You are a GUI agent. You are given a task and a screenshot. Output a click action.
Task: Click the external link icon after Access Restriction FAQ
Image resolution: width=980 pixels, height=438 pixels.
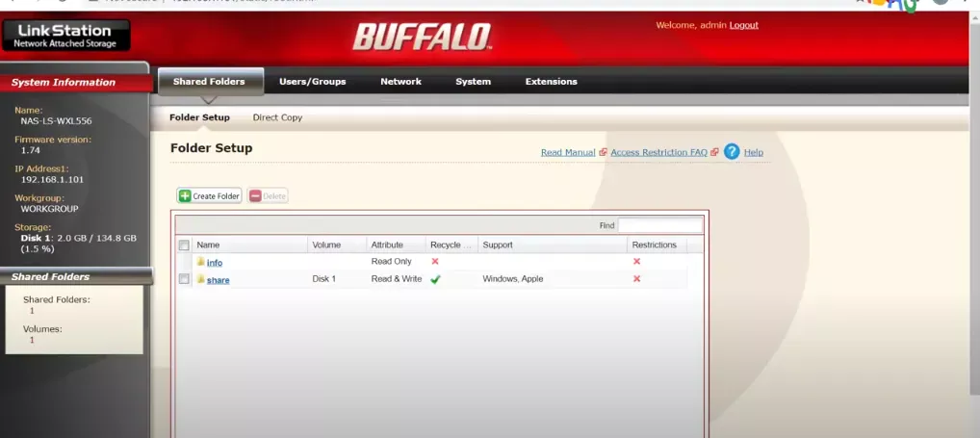(714, 152)
